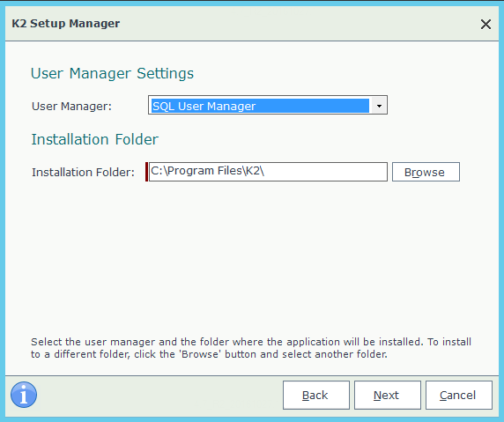The image size is (504, 422).
Task: Place cursor in empty space after the K2 path
Action: click(x=324, y=172)
